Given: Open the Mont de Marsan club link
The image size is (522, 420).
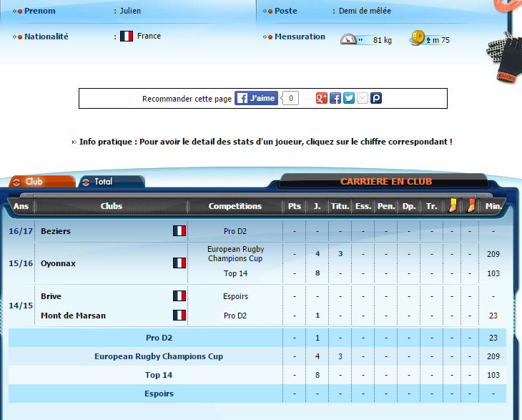Looking at the screenshot, I should tap(73, 316).
